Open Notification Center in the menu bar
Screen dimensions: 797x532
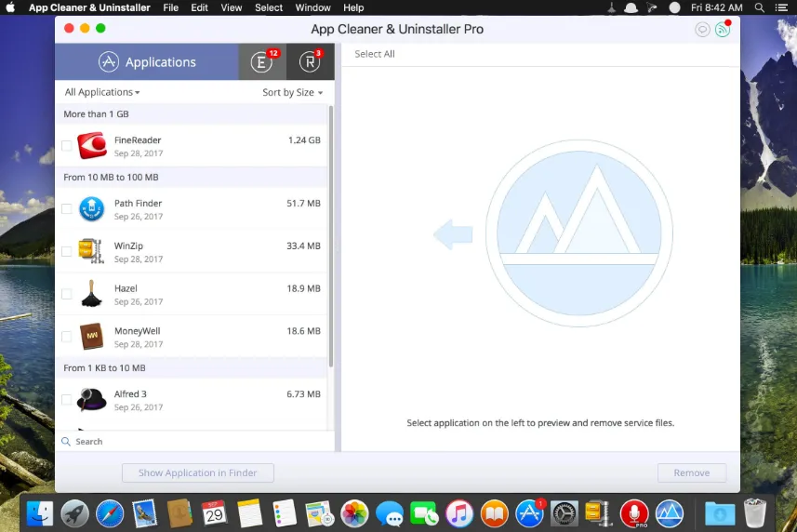click(781, 7)
